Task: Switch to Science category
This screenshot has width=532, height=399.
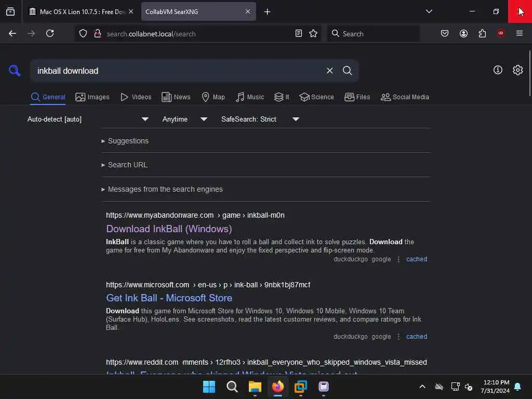Action: pyautogui.click(x=316, y=97)
